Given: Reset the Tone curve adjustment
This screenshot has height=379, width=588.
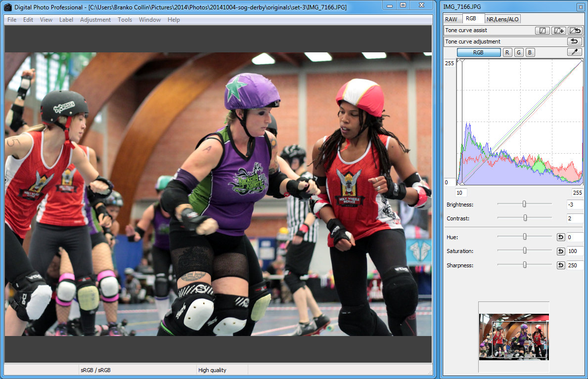Looking at the screenshot, I should pyautogui.click(x=574, y=42).
